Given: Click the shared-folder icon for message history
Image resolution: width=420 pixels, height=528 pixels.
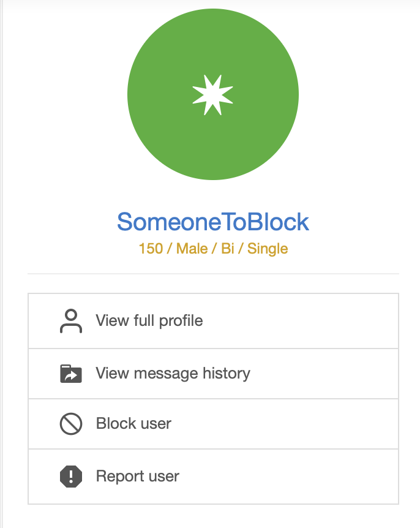Looking at the screenshot, I should point(71,374).
